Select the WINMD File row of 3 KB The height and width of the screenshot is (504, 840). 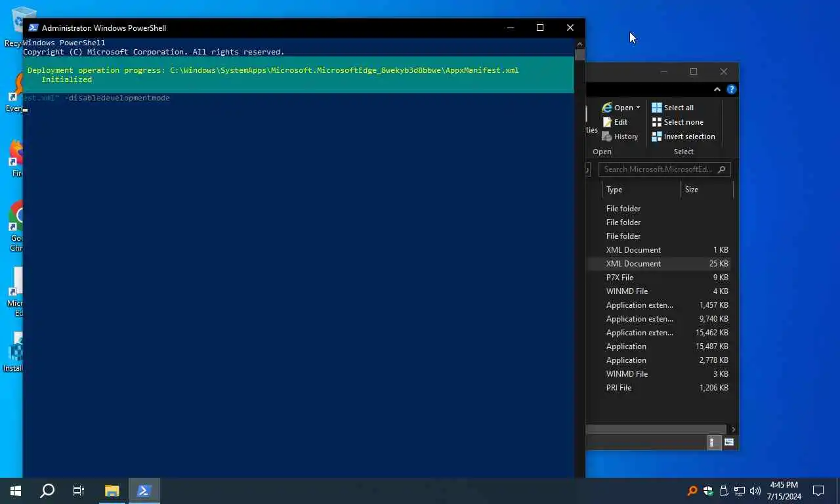(x=660, y=374)
